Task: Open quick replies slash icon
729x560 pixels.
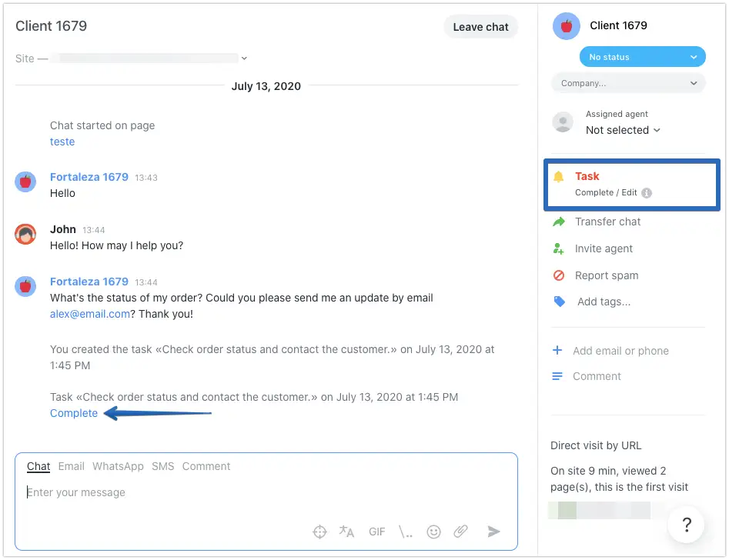Action: tap(406, 532)
